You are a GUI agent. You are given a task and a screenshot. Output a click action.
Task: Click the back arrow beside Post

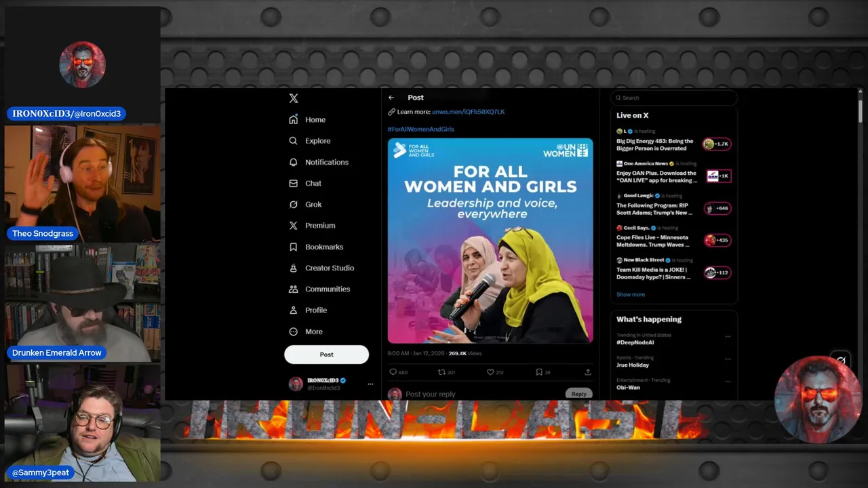391,98
